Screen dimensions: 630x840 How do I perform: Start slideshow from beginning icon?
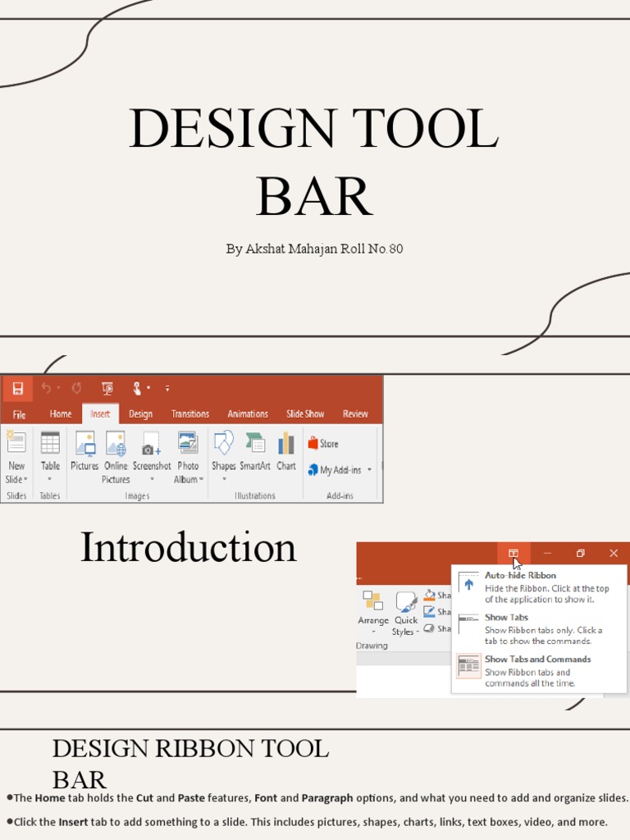pos(107,388)
